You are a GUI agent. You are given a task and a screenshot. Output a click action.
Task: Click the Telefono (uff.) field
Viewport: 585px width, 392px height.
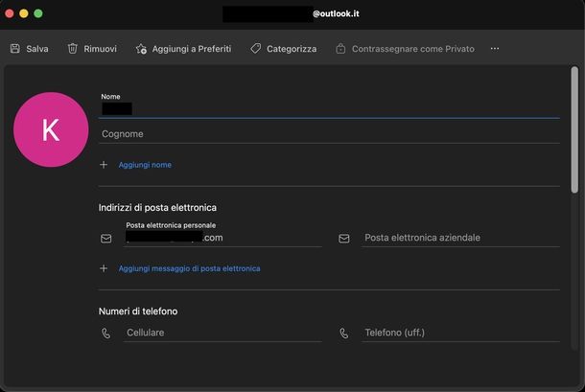[460, 333]
